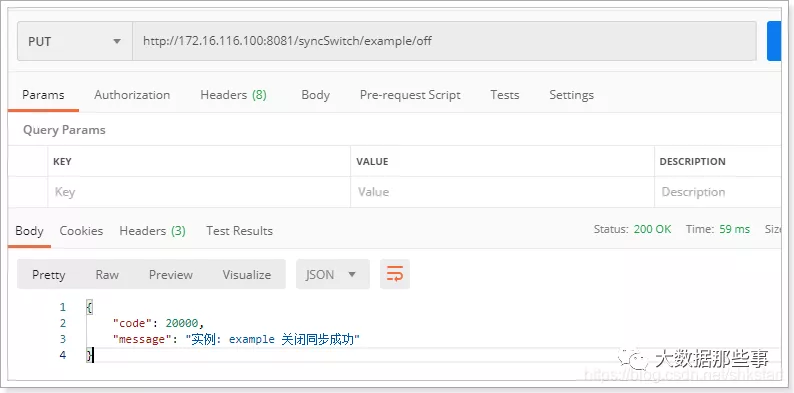Open the Test Results tab
Image resolution: width=794 pixels, height=393 pixels.
pyautogui.click(x=240, y=231)
